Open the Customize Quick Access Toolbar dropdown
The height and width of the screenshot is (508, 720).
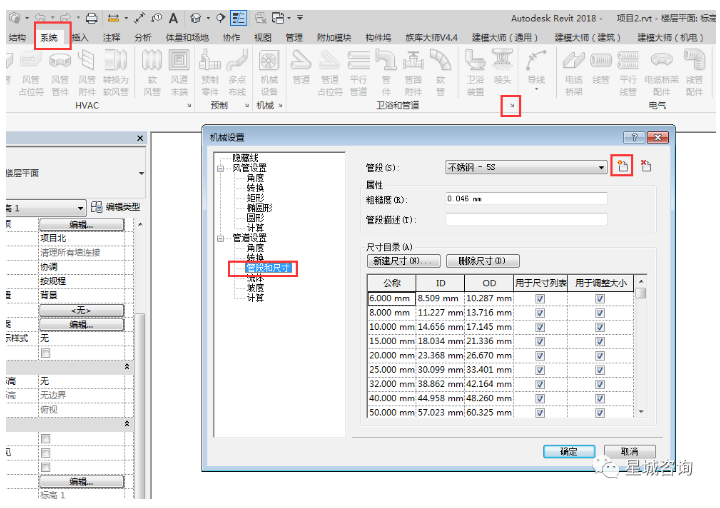coord(300,18)
